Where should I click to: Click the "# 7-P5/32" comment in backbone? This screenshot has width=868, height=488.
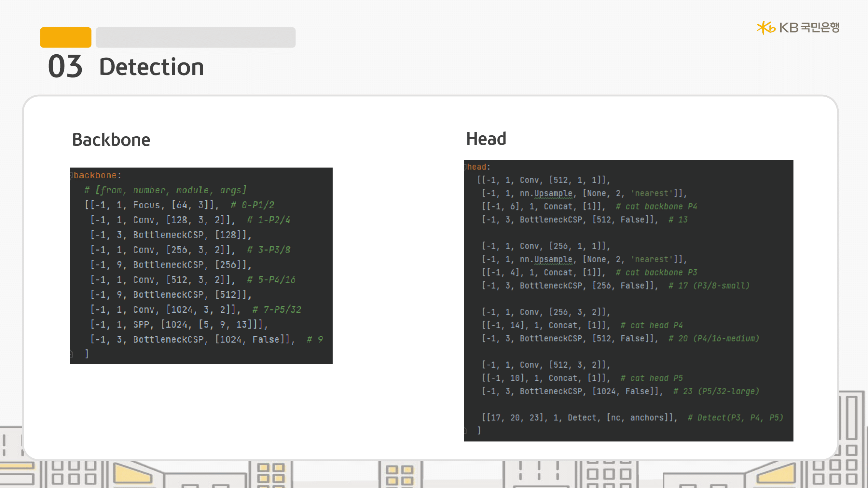(277, 309)
